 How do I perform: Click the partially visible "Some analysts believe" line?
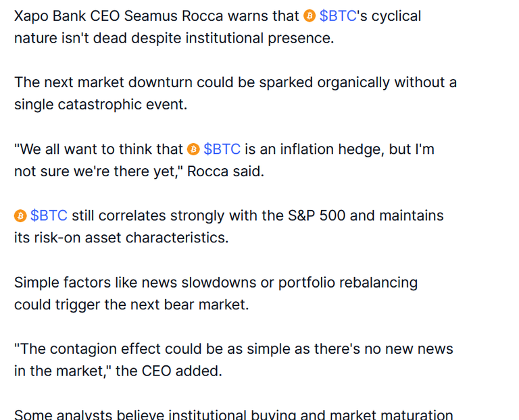[233, 415]
